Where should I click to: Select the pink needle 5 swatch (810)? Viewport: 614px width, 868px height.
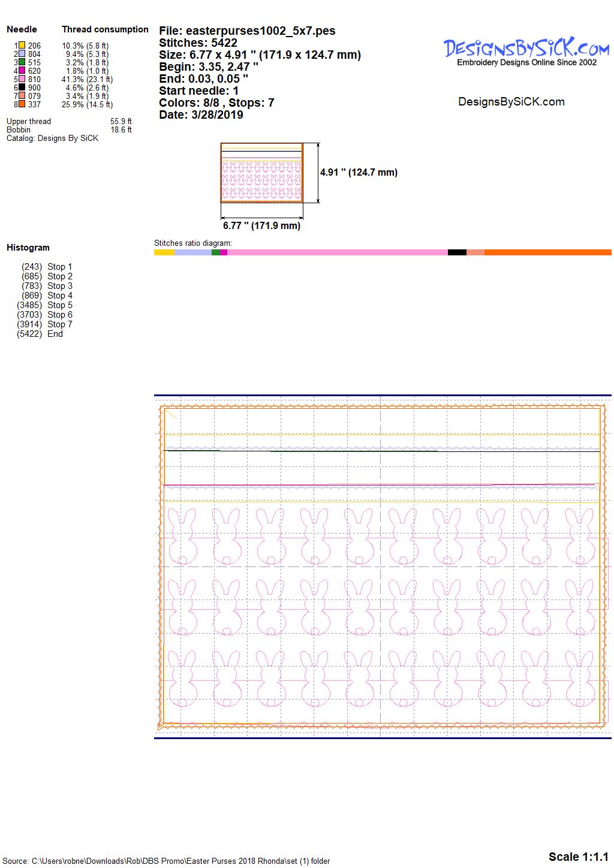coord(22,79)
